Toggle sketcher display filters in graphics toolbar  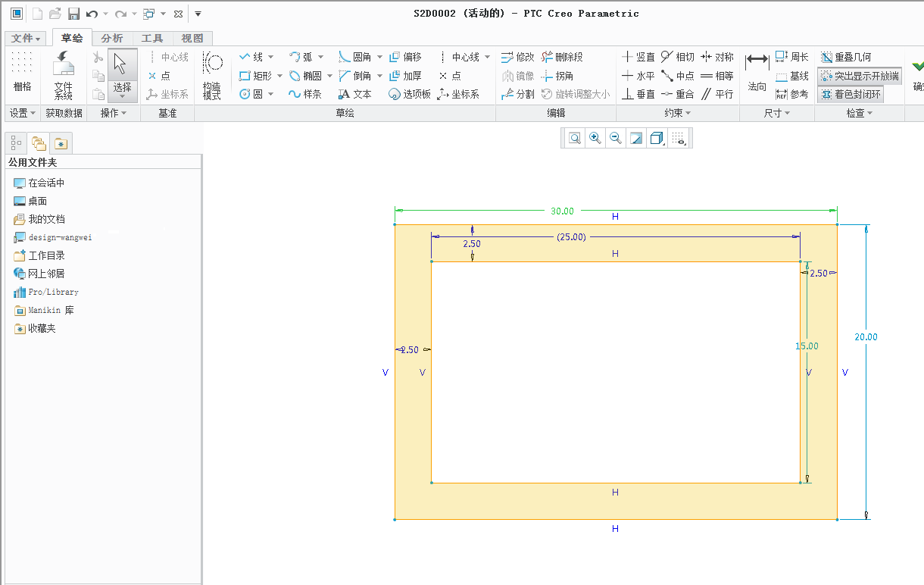coord(679,138)
